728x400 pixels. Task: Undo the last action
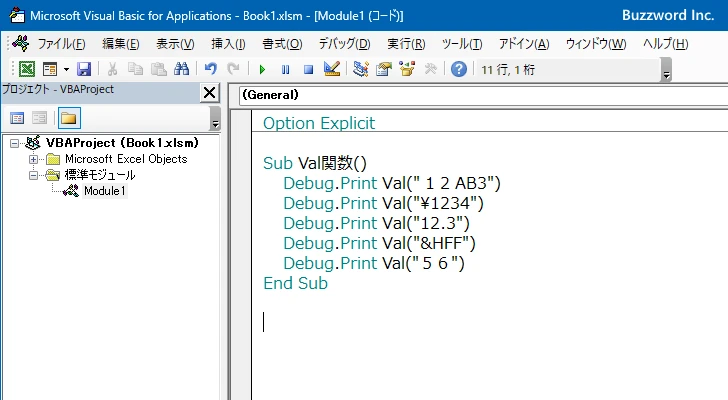click(x=211, y=69)
